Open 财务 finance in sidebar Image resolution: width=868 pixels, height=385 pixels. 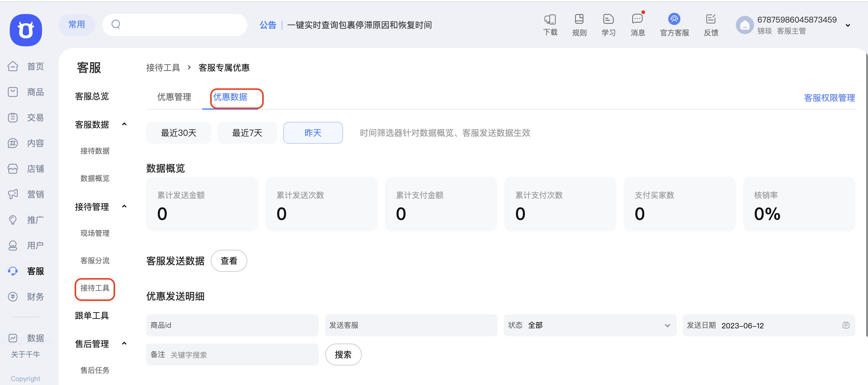click(x=26, y=297)
